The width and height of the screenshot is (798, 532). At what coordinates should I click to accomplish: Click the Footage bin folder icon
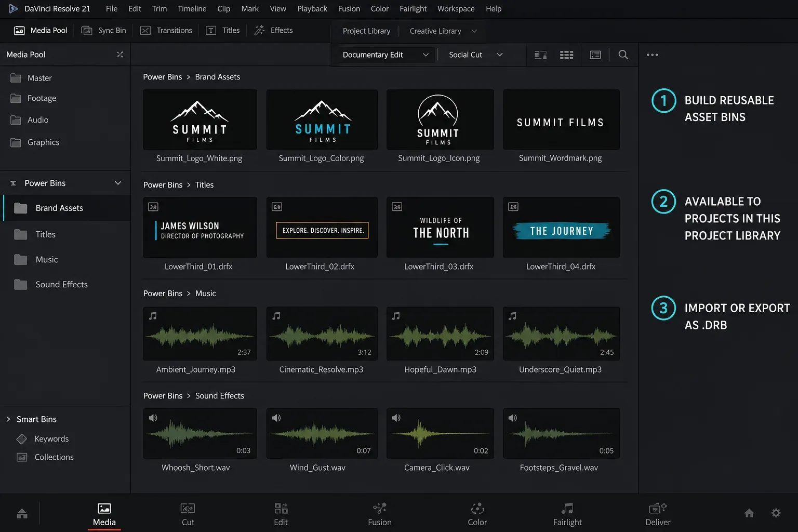pos(16,98)
